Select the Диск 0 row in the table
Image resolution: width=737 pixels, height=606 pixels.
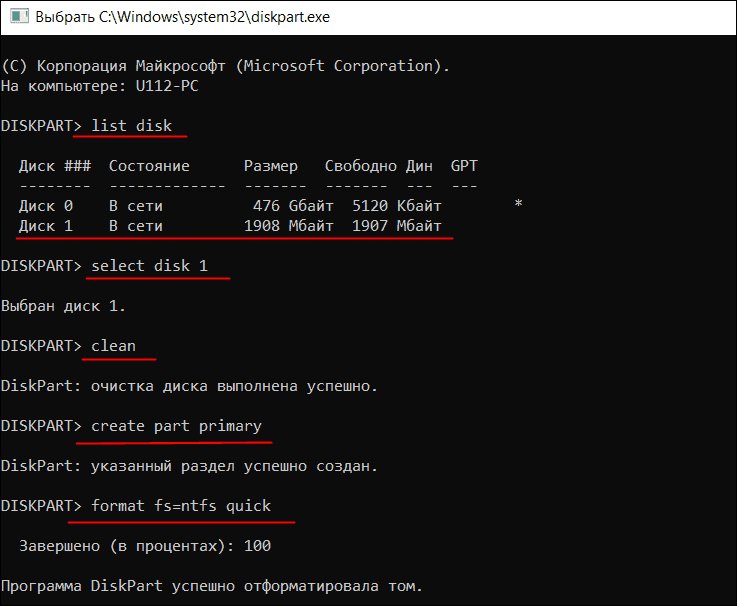[x=230, y=205]
